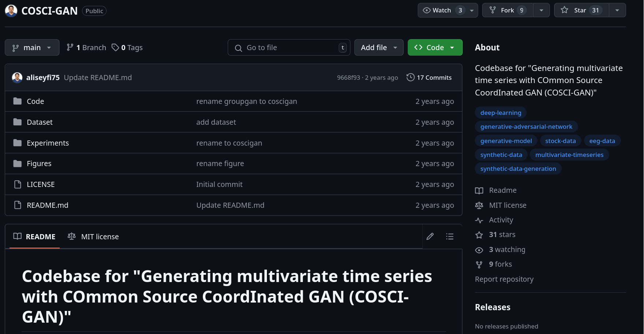Viewport: 644px width, 334px height.
Task: Click the commit history clock icon
Action: (x=410, y=78)
